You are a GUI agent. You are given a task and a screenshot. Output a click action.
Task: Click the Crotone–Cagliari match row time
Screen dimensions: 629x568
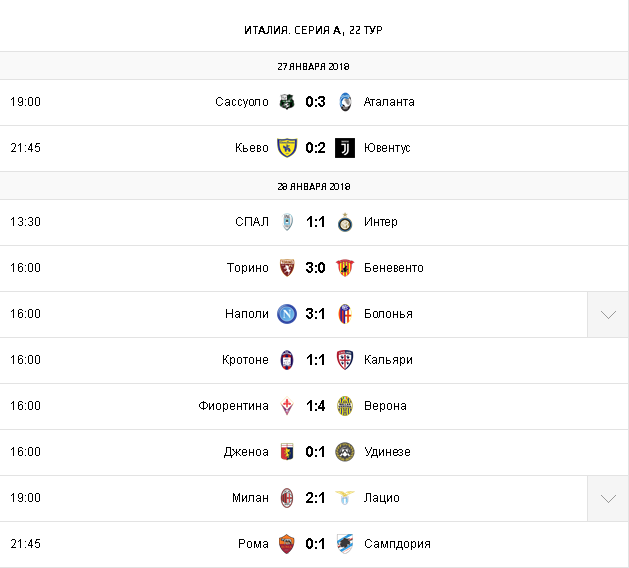point(25,360)
